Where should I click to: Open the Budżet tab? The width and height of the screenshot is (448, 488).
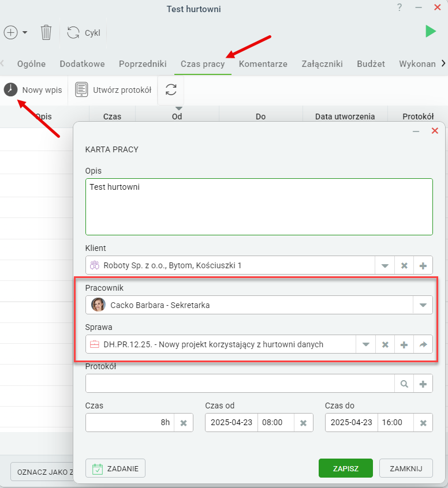point(371,64)
